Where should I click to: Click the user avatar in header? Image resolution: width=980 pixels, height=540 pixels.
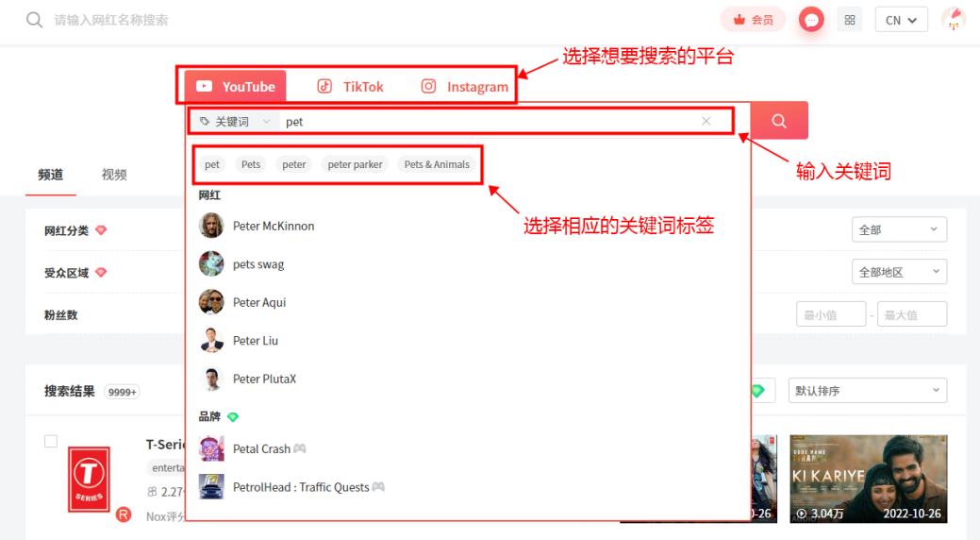pos(953,20)
